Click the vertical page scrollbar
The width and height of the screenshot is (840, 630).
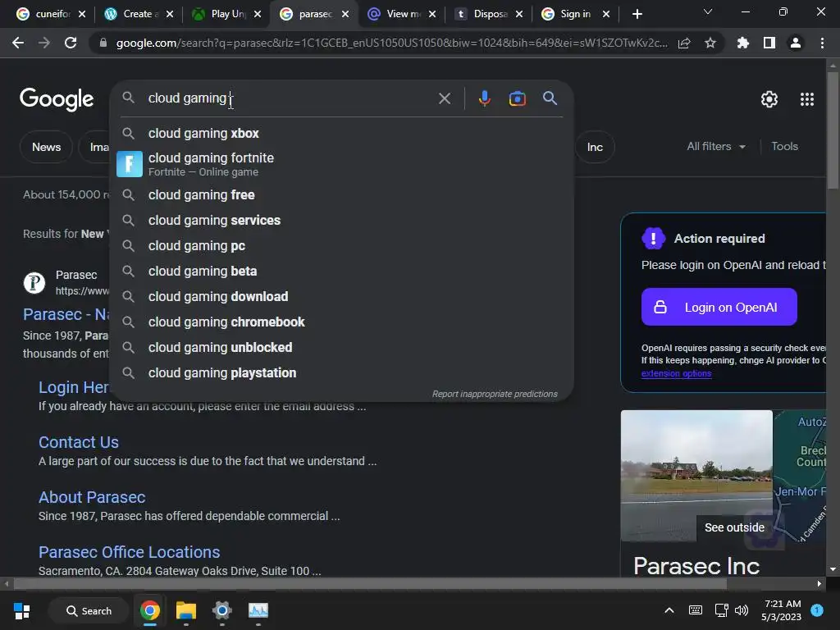[833, 129]
